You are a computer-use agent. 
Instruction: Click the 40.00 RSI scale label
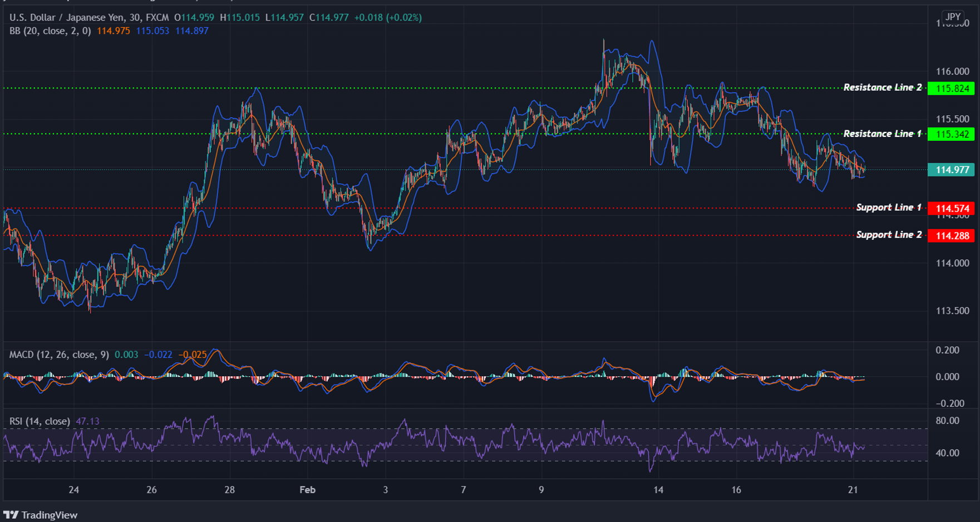[x=947, y=453]
